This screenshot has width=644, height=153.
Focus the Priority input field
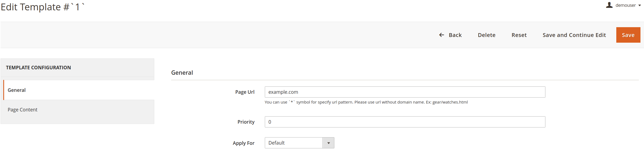point(405,122)
